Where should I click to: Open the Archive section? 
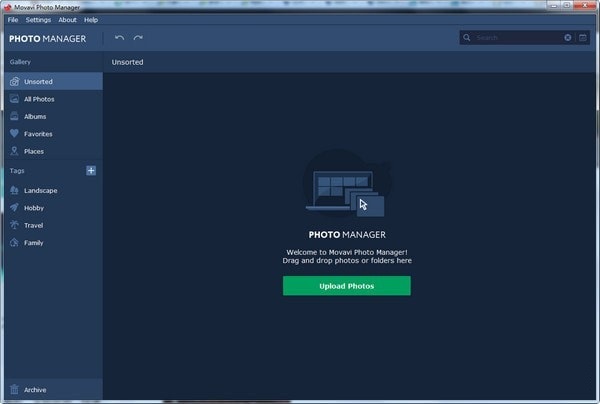(54, 389)
